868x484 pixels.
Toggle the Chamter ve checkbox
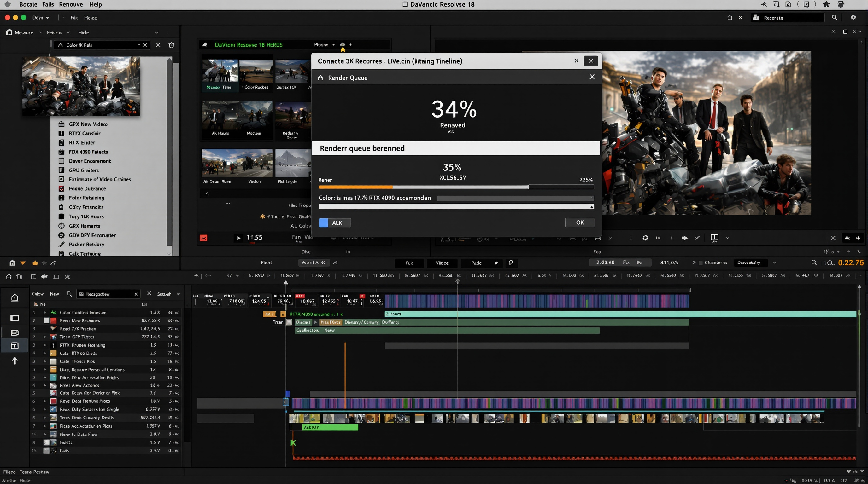(x=701, y=263)
